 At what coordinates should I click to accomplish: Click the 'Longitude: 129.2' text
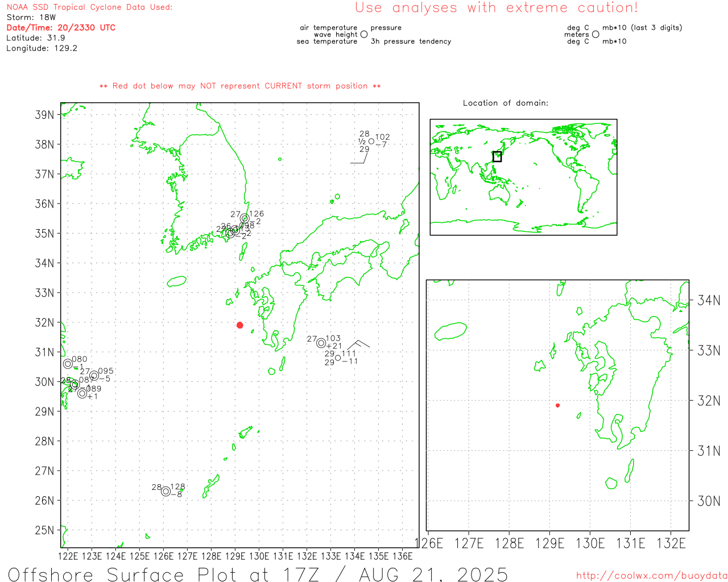tap(42, 48)
